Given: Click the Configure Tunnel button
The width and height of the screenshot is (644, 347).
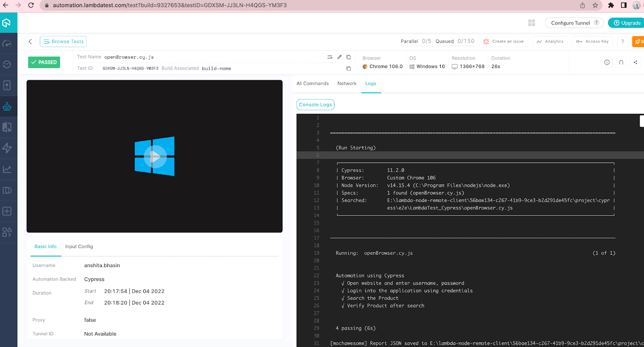Looking at the screenshot, I should (570, 23).
